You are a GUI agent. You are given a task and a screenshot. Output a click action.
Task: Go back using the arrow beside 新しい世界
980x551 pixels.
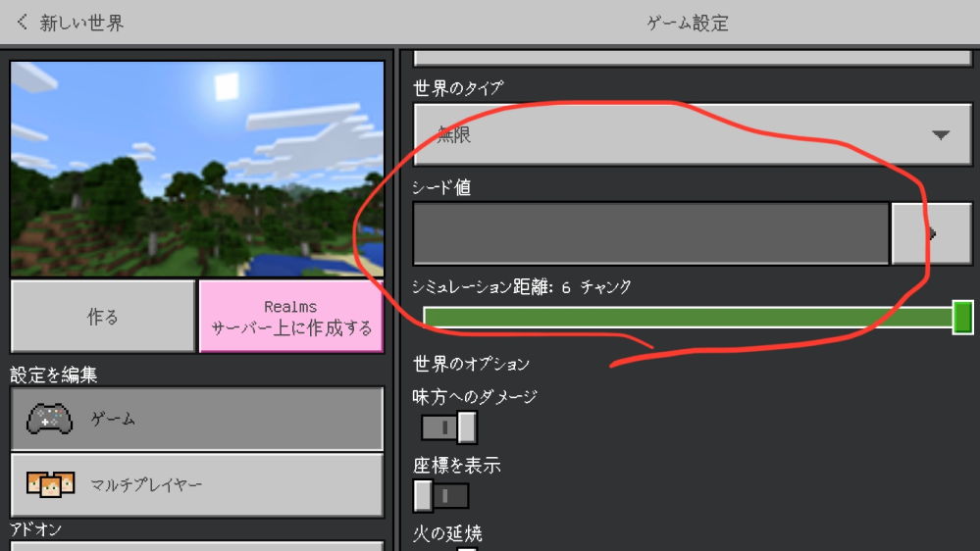(x=23, y=23)
